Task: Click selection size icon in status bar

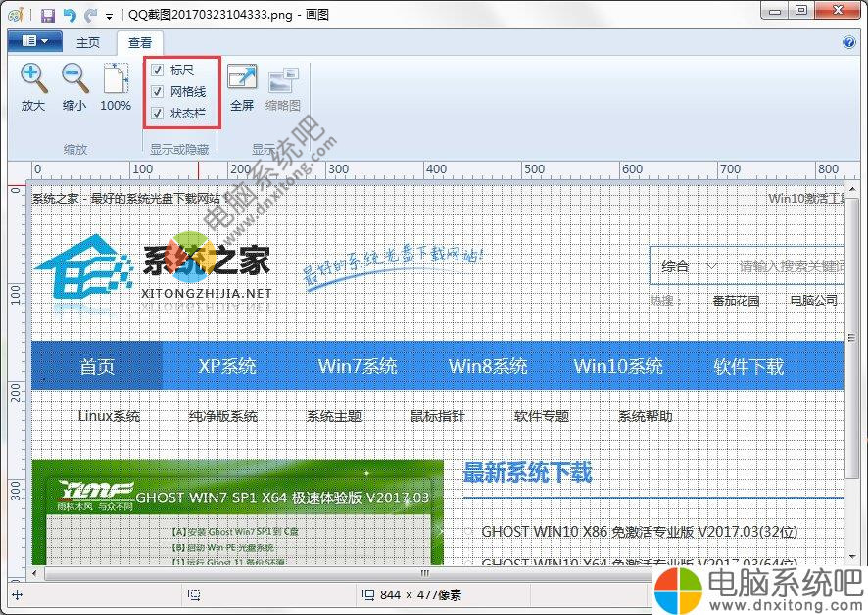Action: pyautogui.click(x=193, y=594)
